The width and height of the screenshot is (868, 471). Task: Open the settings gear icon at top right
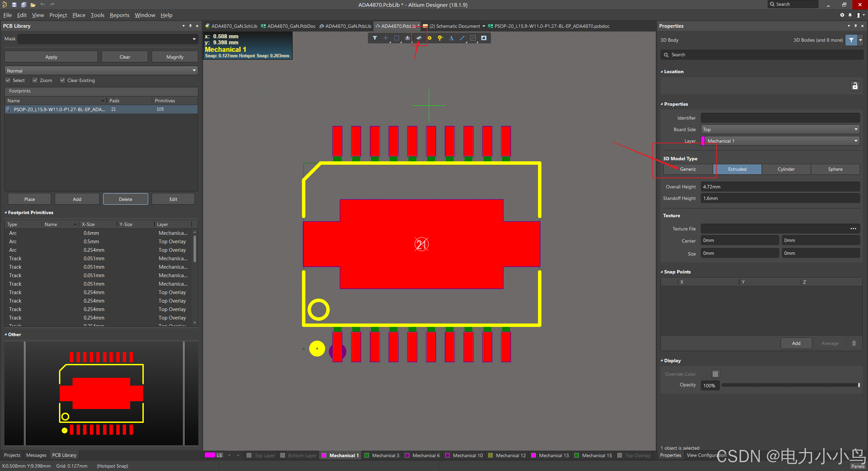pos(842,15)
